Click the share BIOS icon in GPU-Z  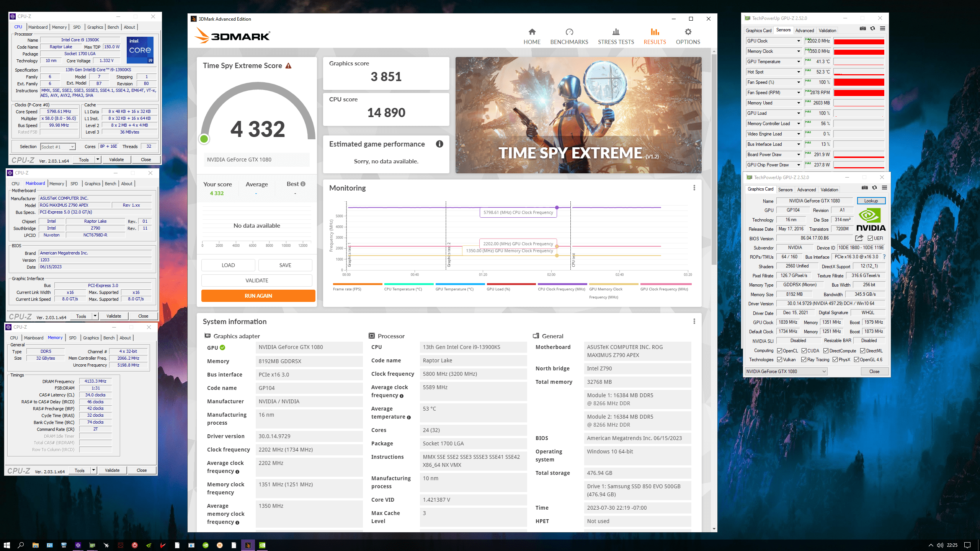859,238
